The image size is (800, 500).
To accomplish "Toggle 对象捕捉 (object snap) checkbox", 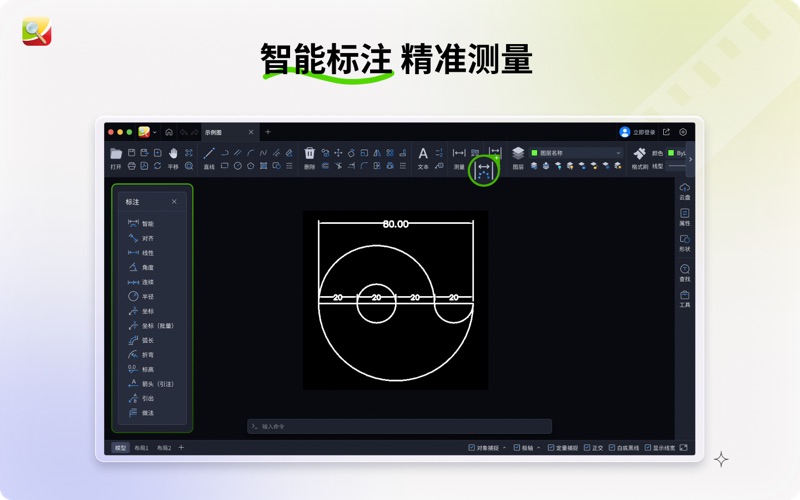I will [471, 447].
